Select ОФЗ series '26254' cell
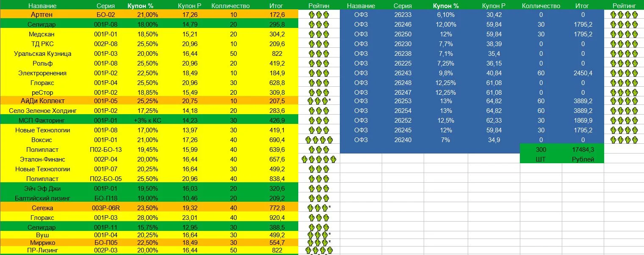 click(x=402, y=111)
